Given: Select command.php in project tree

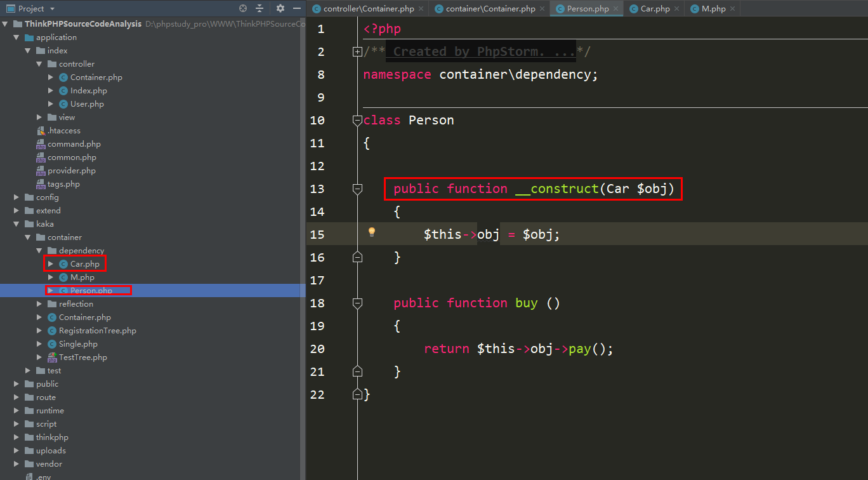Looking at the screenshot, I should [x=74, y=144].
